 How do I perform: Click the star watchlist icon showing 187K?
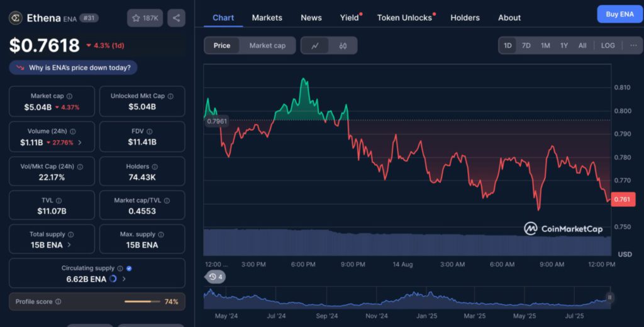[145, 18]
